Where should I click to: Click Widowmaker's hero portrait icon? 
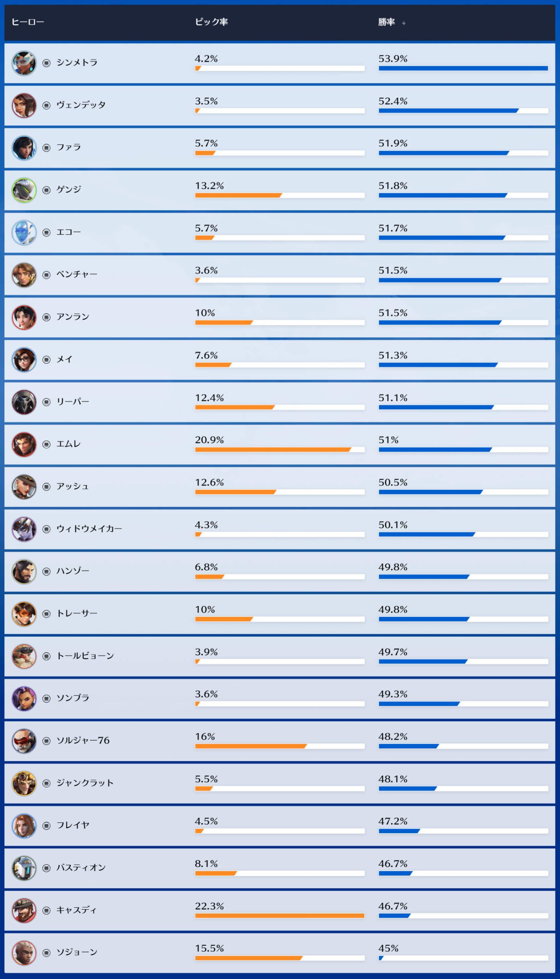coord(24,529)
